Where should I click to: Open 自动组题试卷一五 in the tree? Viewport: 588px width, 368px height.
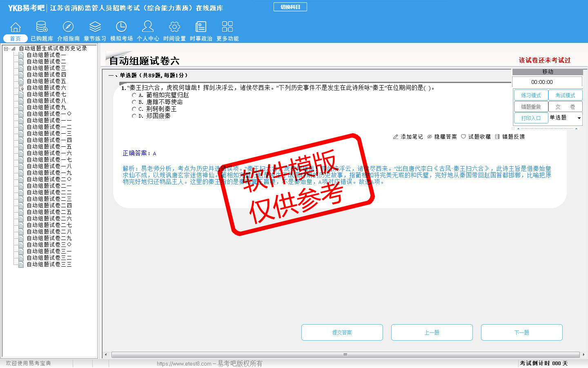click(x=49, y=146)
